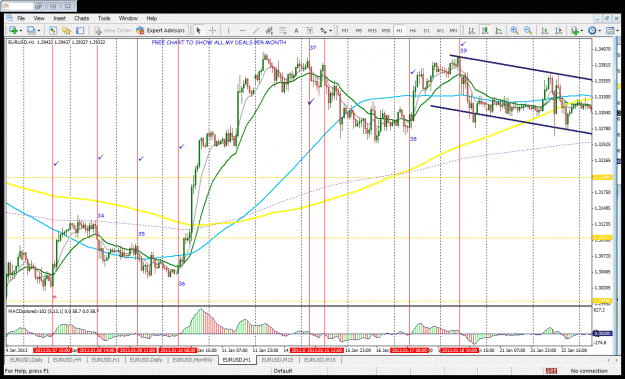This screenshot has width=625, height=379.
Task: Select the Trendline drawing tool
Action: point(256,30)
